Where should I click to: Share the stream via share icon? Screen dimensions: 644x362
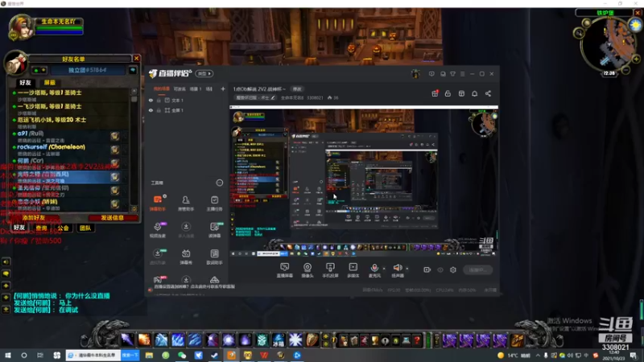coord(488,93)
